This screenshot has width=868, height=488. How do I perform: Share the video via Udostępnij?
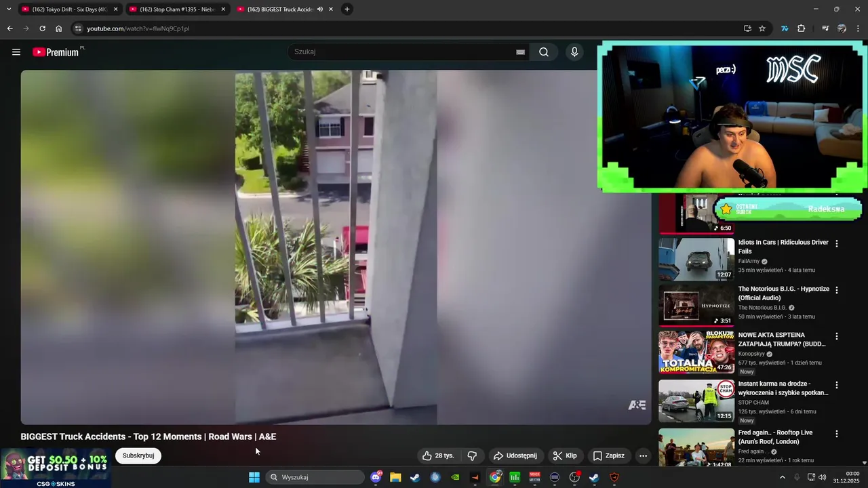[x=515, y=455]
